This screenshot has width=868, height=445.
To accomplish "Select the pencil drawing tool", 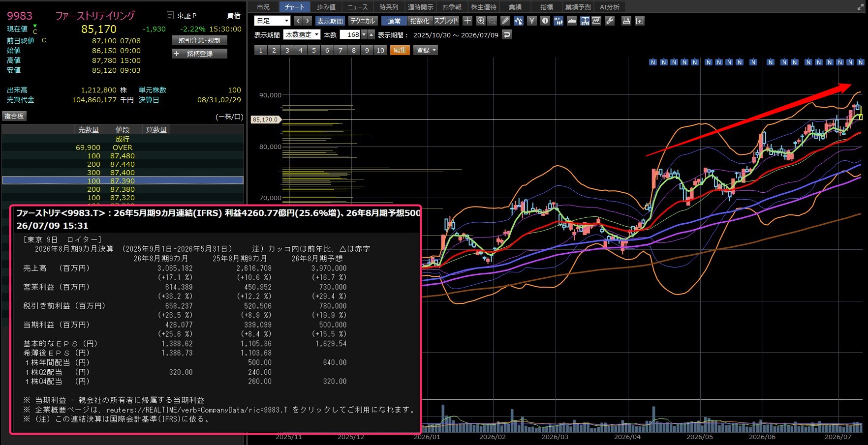I will click(505, 21).
